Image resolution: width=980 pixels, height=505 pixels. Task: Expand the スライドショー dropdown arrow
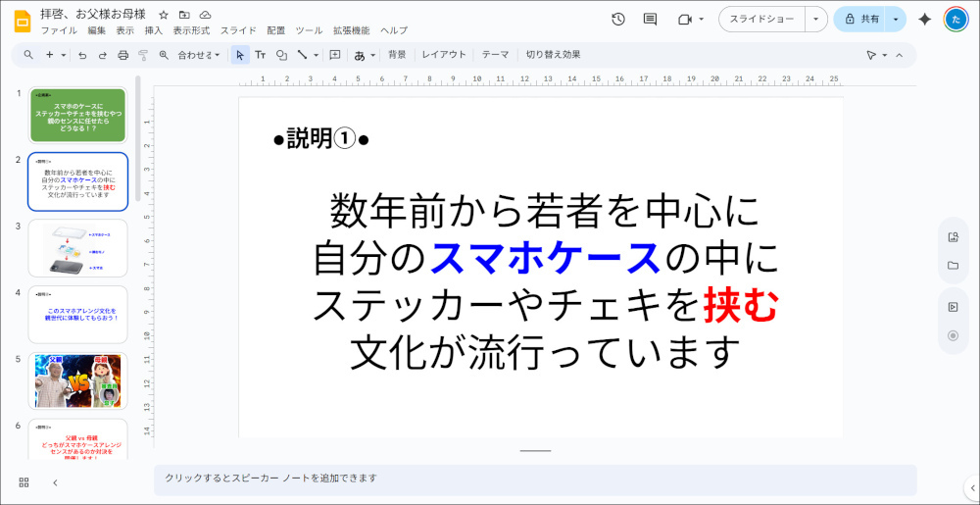816,19
